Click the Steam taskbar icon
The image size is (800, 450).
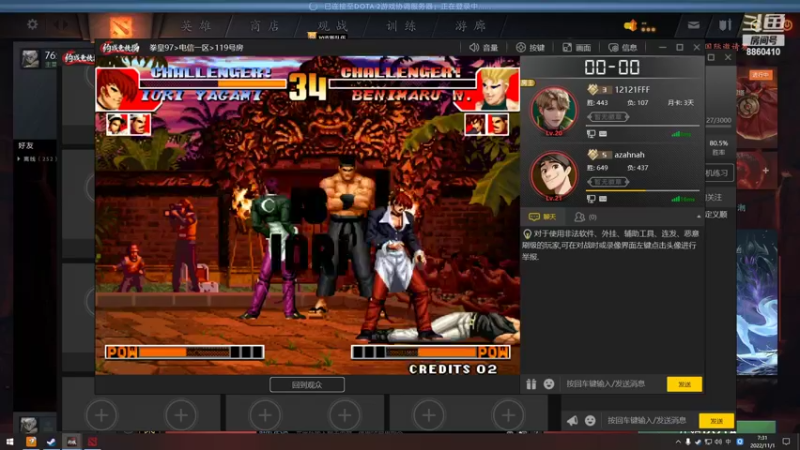[x=51, y=442]
